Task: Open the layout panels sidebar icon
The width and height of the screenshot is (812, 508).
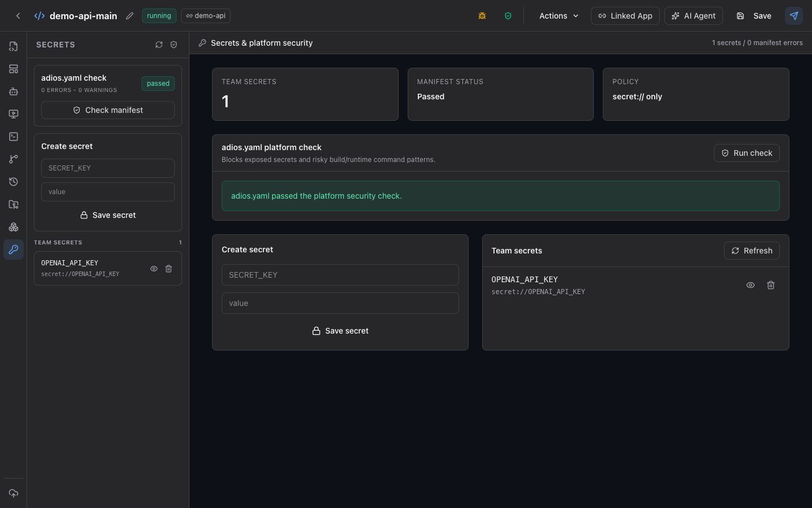Action: point(14,69)
